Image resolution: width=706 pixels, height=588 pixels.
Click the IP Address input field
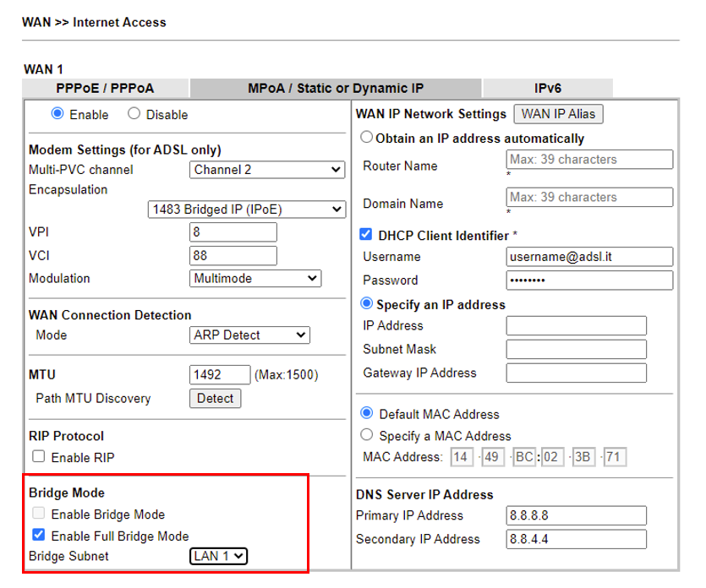tap(577, 326)
